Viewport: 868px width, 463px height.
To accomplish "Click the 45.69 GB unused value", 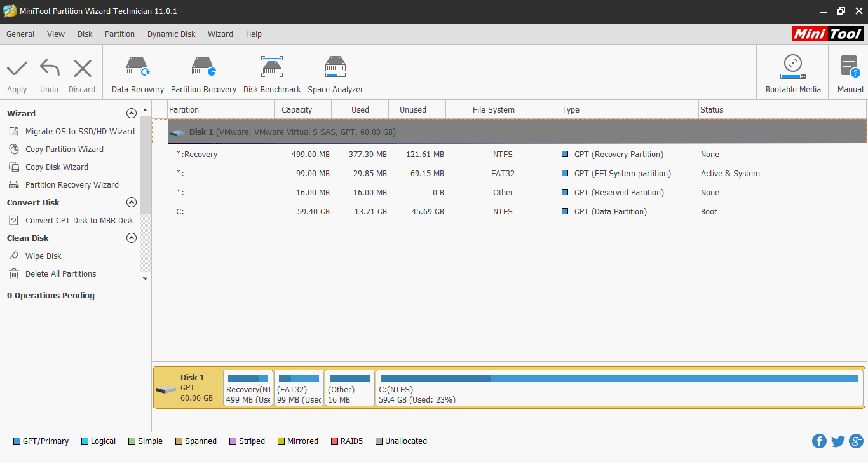I will (x=428, y=211).
